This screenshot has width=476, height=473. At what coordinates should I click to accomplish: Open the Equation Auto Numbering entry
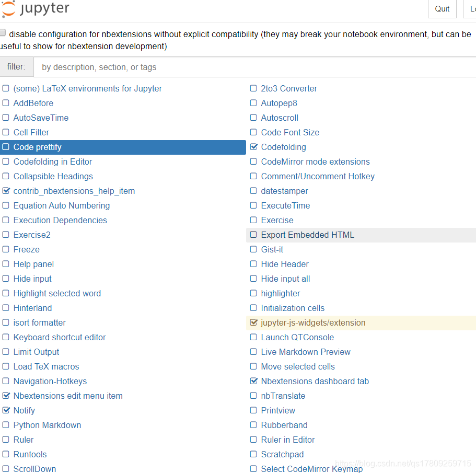tap(62, 205)
